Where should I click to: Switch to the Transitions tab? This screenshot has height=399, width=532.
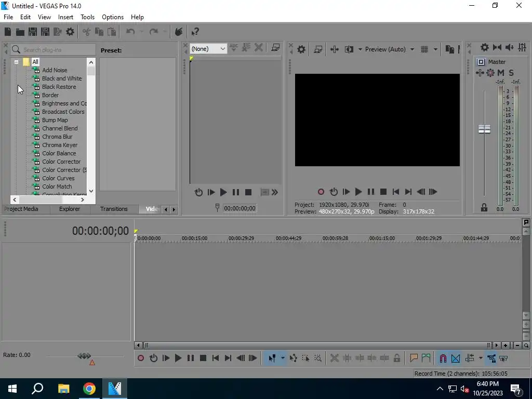tap(114, 209)
